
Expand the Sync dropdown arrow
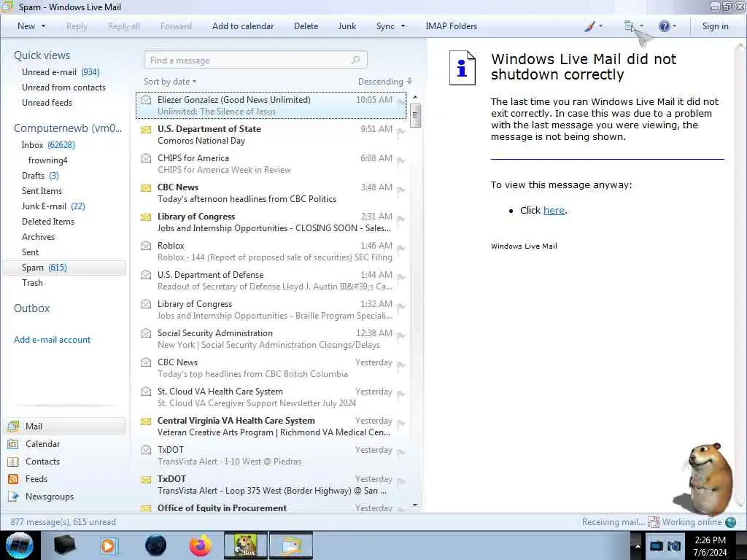pos(403,26)
